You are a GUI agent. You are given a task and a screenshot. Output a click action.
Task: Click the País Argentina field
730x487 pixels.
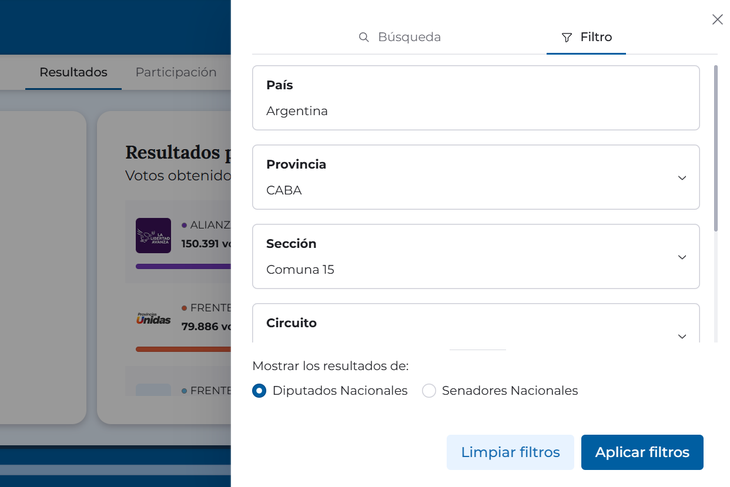point(475,98)
